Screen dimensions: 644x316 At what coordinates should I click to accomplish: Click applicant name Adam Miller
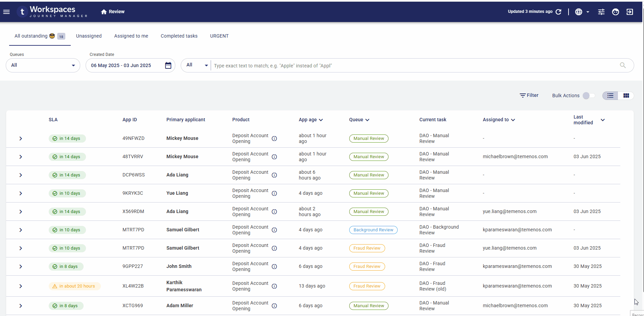coord(180,306)
